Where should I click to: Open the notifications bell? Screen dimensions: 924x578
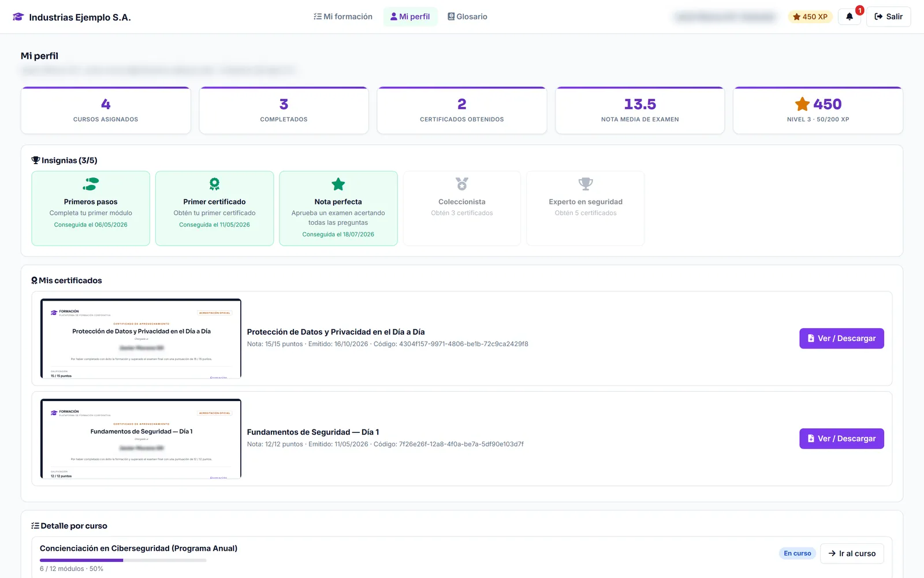850,17
